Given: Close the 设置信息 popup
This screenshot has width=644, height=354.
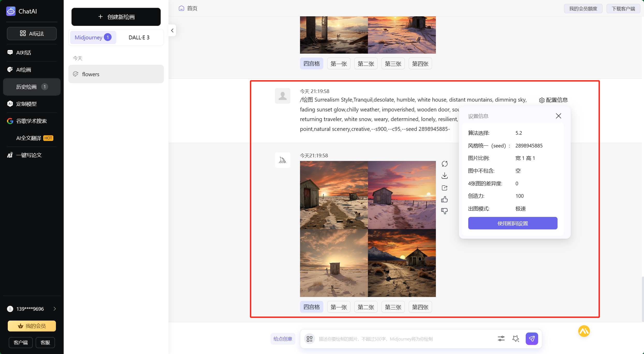Looking at the screenshot, I should tap(558, 116).
